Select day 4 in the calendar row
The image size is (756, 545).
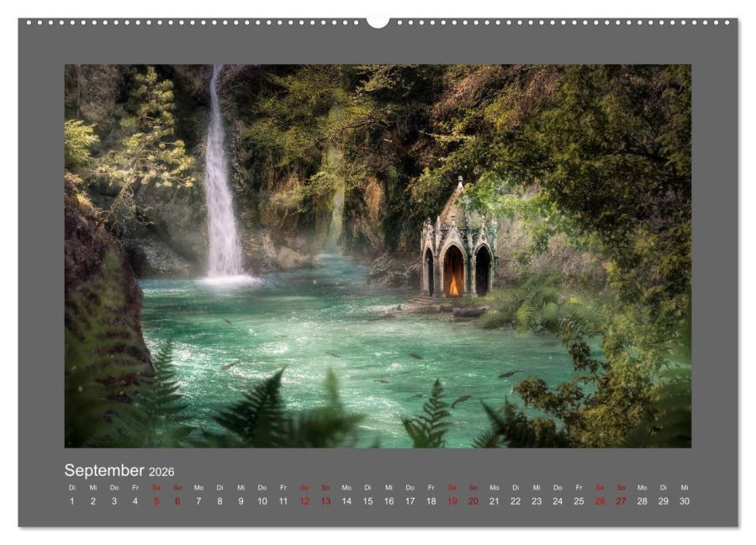(x=135, y=501)
